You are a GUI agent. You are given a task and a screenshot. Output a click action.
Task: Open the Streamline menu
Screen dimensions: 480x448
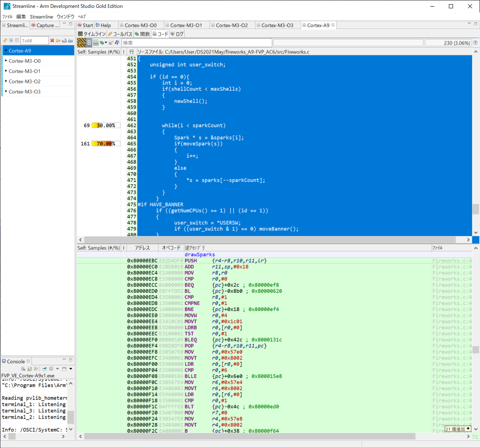pos(41,17)
